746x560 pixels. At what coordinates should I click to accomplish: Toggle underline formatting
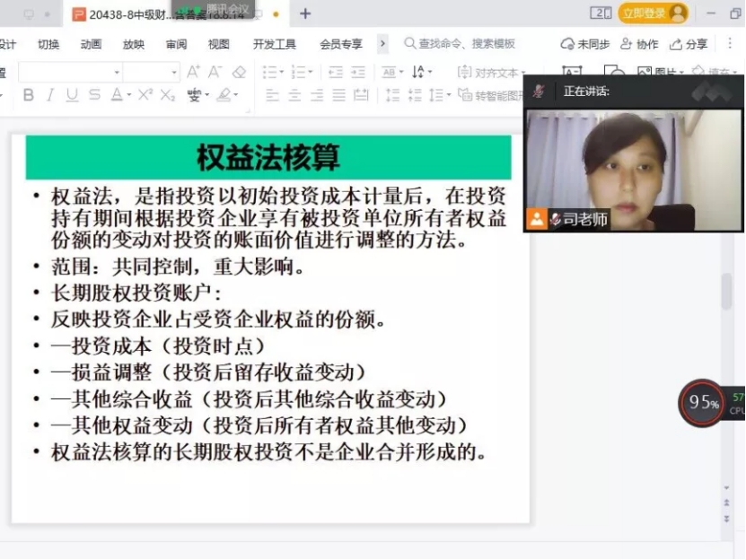[x=72, y=95]
